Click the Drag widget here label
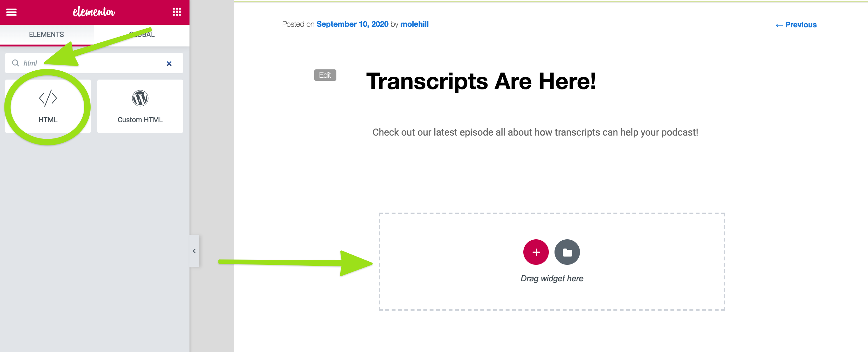The width and height of the screenshot is (868, 352). click(x=552, y=278)
